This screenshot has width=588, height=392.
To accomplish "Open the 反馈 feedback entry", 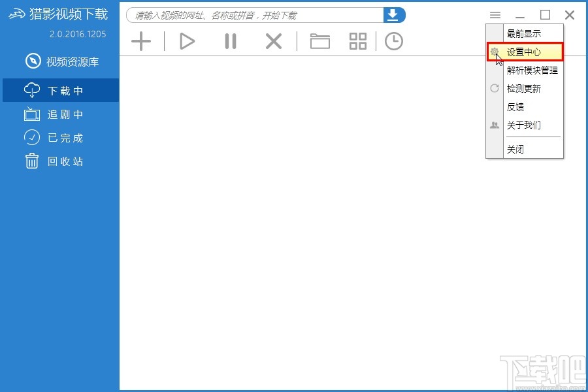I will click(x=525, y=107).
